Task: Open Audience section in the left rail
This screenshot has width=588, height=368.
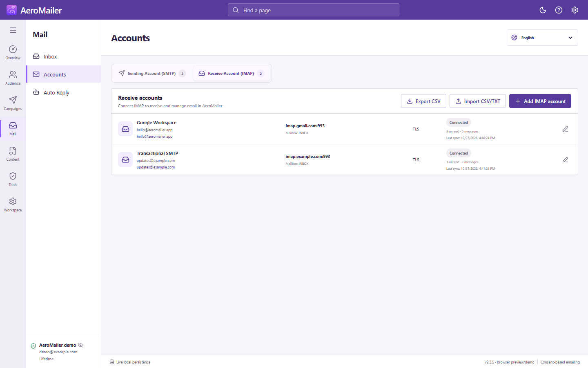Action: 13,78
